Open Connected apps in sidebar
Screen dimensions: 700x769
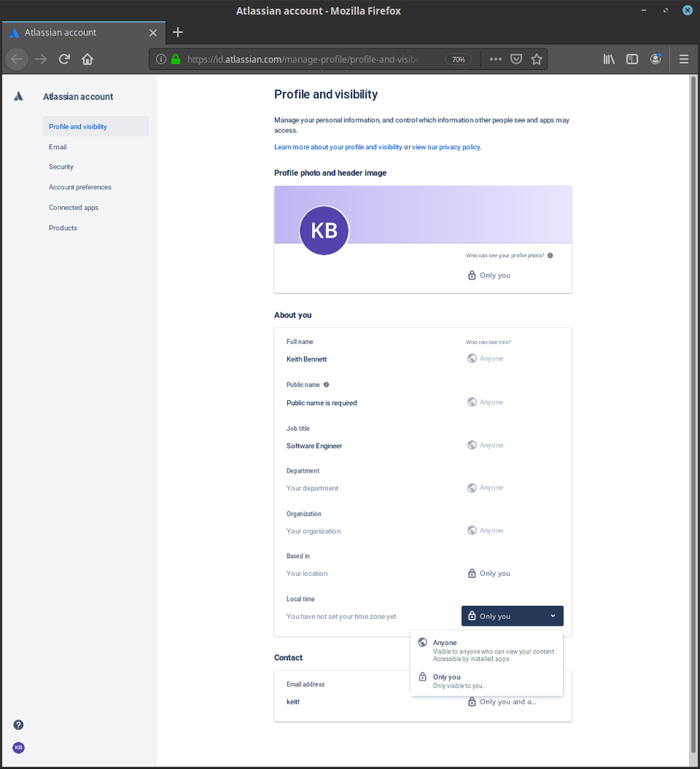click(x=95, y=208)
